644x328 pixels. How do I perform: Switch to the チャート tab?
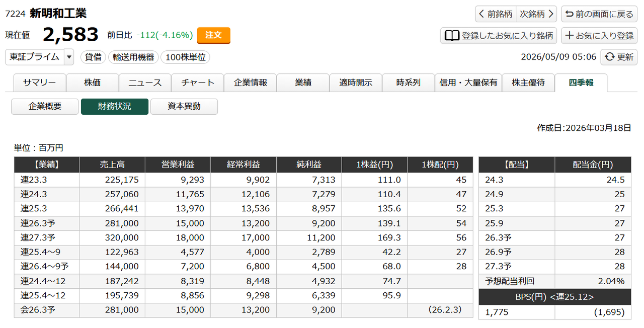[x=198, y=83]
